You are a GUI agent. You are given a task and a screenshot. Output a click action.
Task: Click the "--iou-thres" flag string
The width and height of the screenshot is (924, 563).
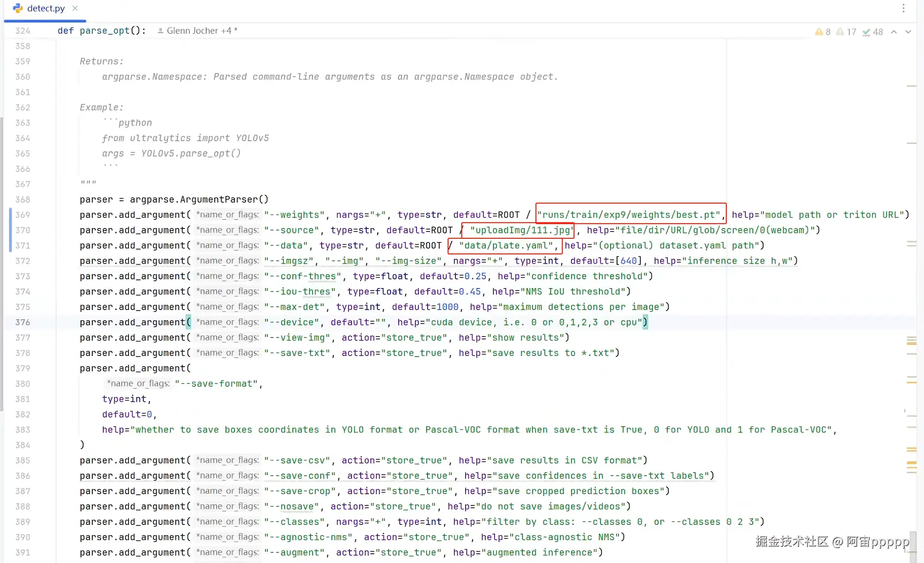coord(300,292)
